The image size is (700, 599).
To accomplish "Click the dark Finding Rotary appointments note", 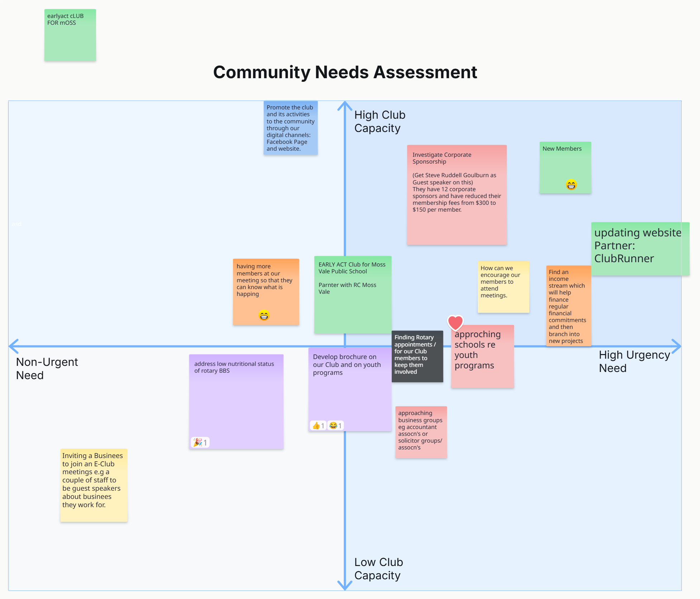I will pyautogui.click(x=417, y=356).
